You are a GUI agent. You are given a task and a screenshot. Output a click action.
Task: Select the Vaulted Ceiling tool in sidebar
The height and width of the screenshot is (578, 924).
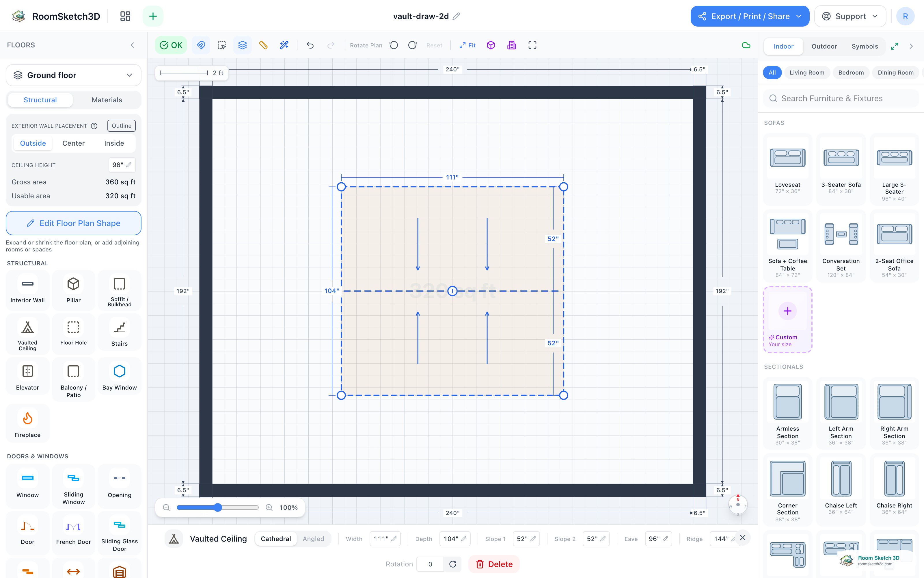27,334
